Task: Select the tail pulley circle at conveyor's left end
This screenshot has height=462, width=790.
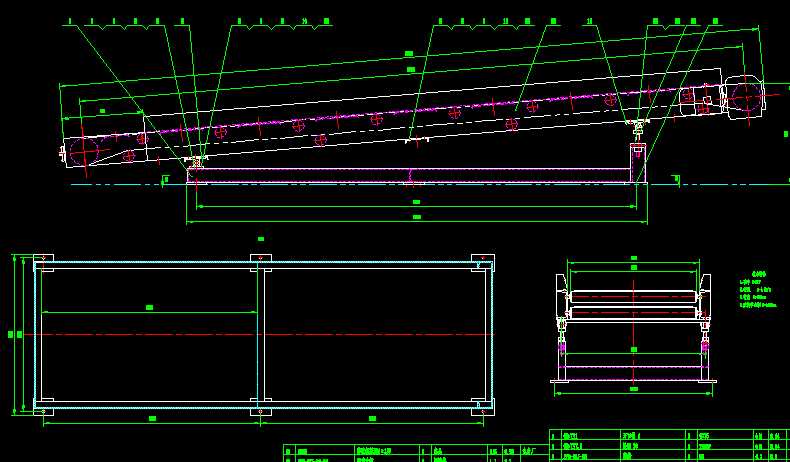Action: click(84, 151)
